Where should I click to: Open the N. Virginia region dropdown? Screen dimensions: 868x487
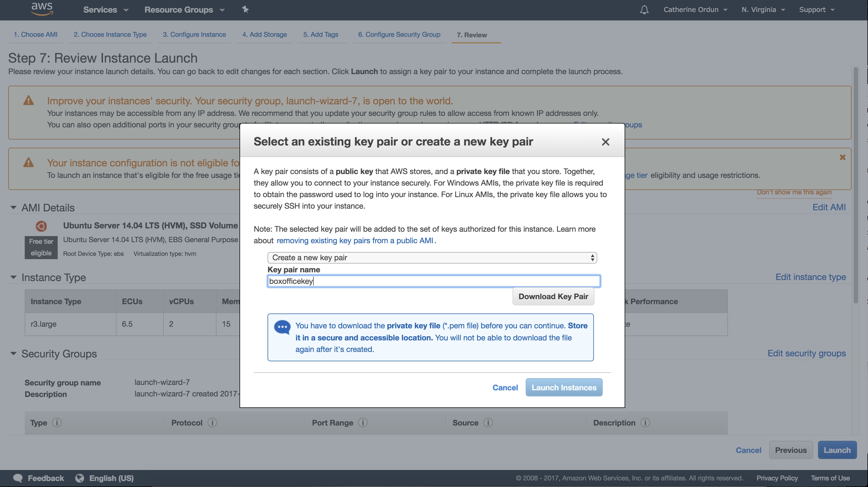click(763, 10)
